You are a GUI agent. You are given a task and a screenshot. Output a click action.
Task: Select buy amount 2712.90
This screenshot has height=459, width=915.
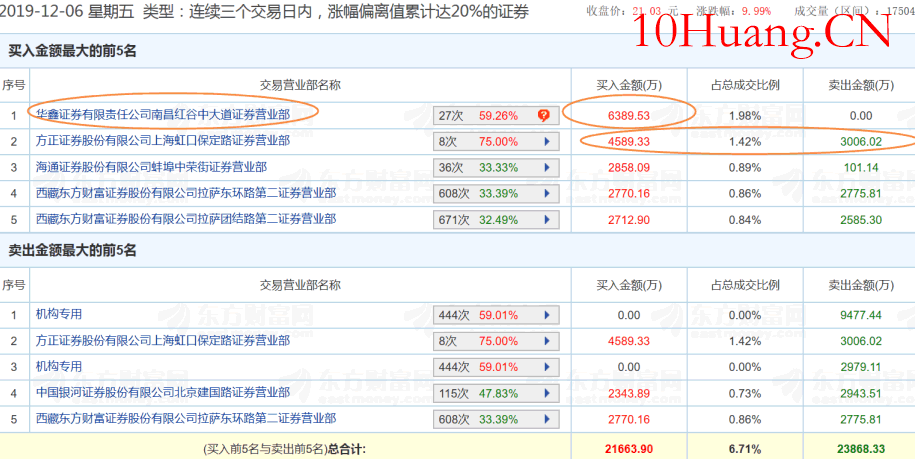coord(628,220)
